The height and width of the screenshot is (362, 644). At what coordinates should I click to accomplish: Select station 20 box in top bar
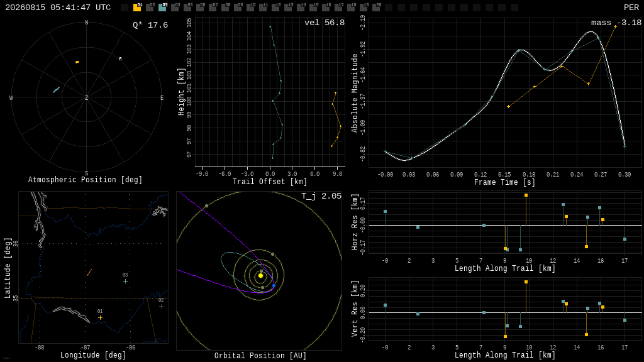pos(376,8)
